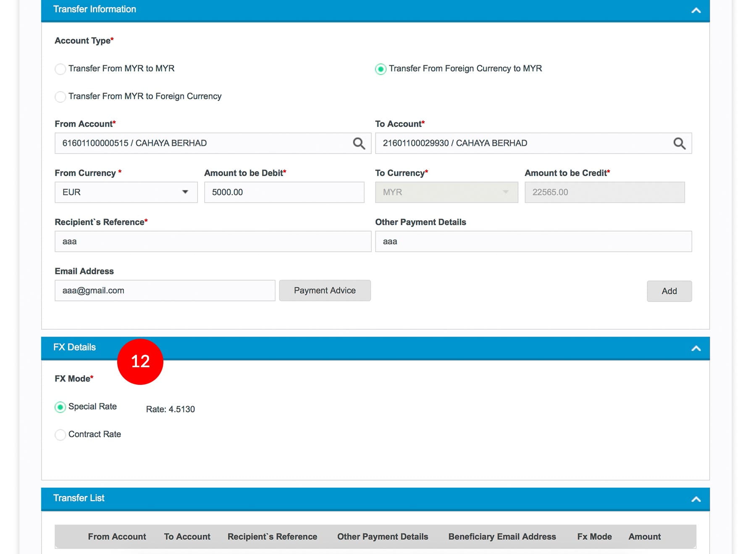
Task: Select Transfer From Foreign Currency to MYR
Action: [381, 69]
